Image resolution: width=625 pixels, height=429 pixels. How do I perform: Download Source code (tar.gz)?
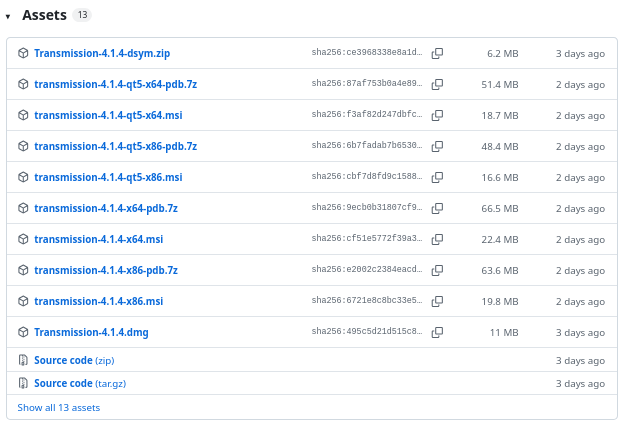point(80,384)
